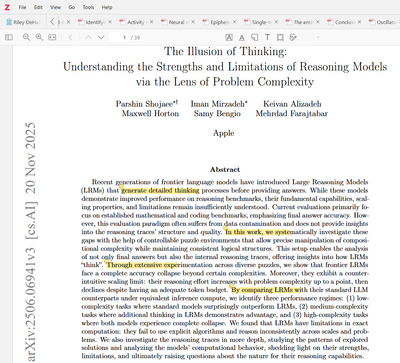Click the title line "via the Lens of Problem Complexity"
The image size is (400, 363).
(225, 82)
